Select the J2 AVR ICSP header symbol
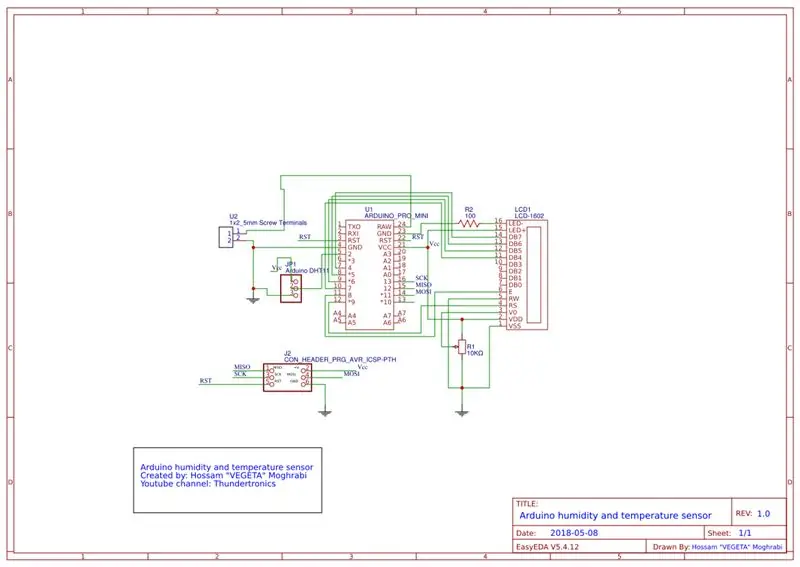This screenshot has height=567, width=800. 287,378
